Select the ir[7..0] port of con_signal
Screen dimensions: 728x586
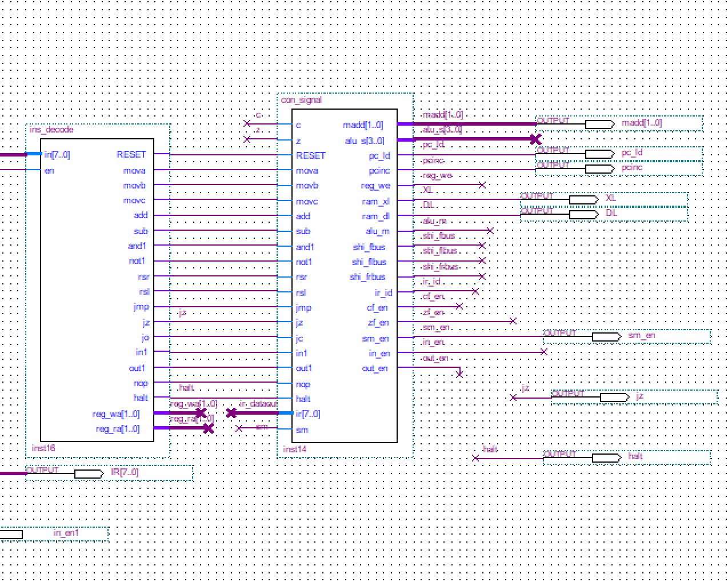[x=307, y=414]
